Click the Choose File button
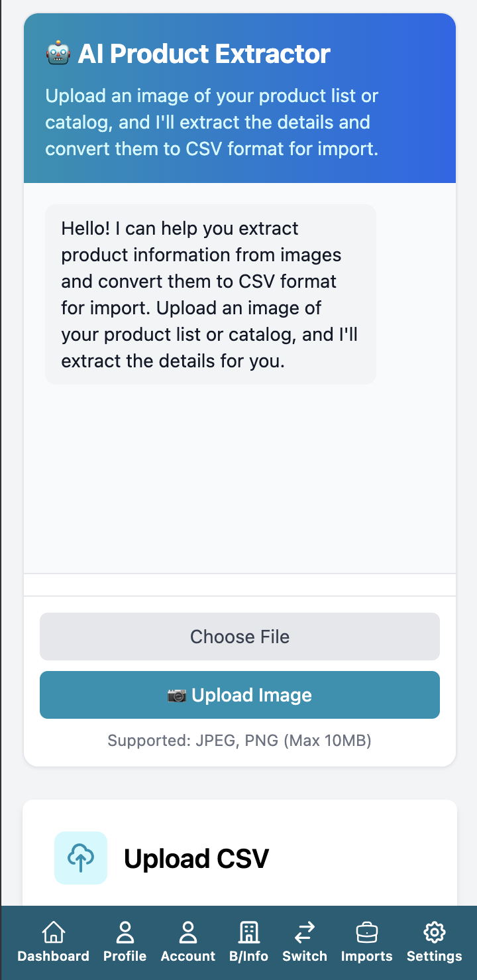477x980 pixels. [x=239, y=636]
